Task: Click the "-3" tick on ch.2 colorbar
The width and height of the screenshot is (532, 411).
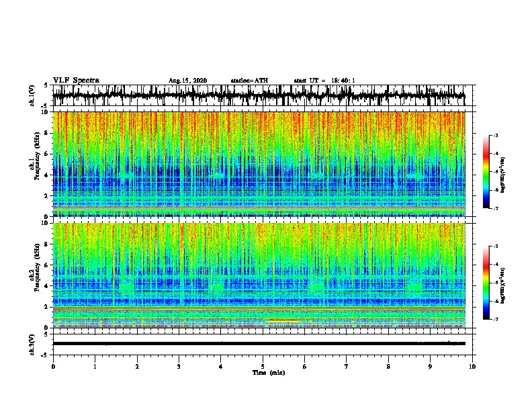Action: (496, 246)
